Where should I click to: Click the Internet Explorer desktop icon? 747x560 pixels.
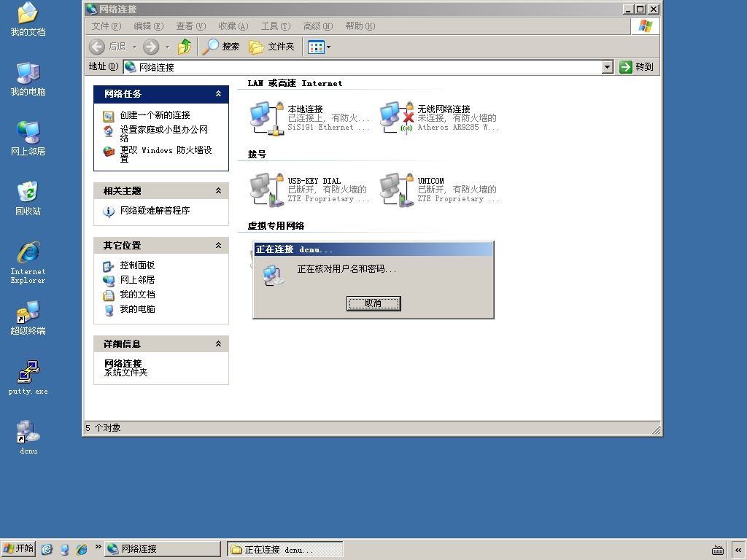[x=28, y=262]
